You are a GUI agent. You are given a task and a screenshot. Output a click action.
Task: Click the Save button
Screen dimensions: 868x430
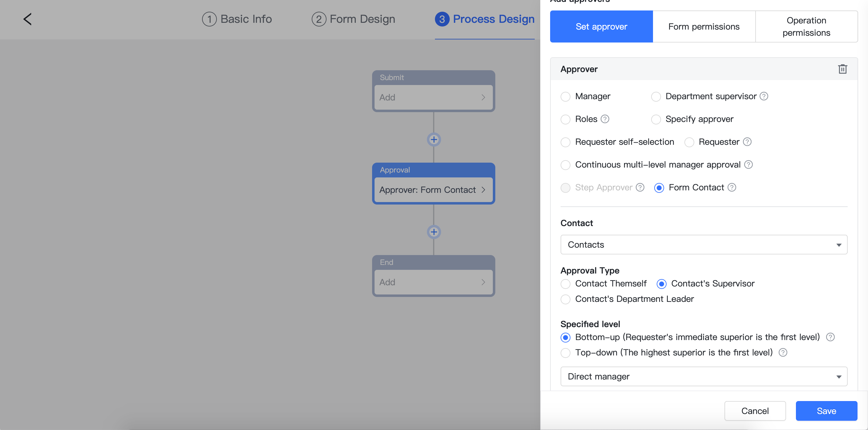826,411
